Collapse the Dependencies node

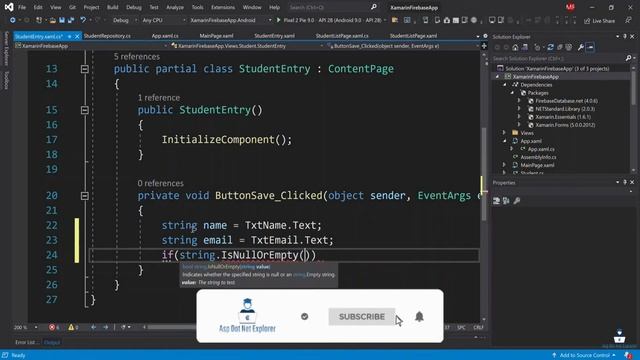tap(504, 84)
